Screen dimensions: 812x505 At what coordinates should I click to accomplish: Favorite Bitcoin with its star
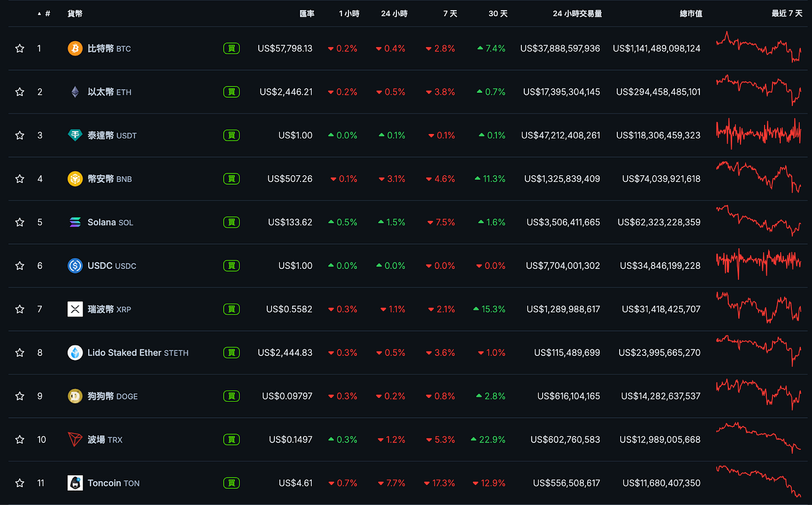(x=20, y=49)
